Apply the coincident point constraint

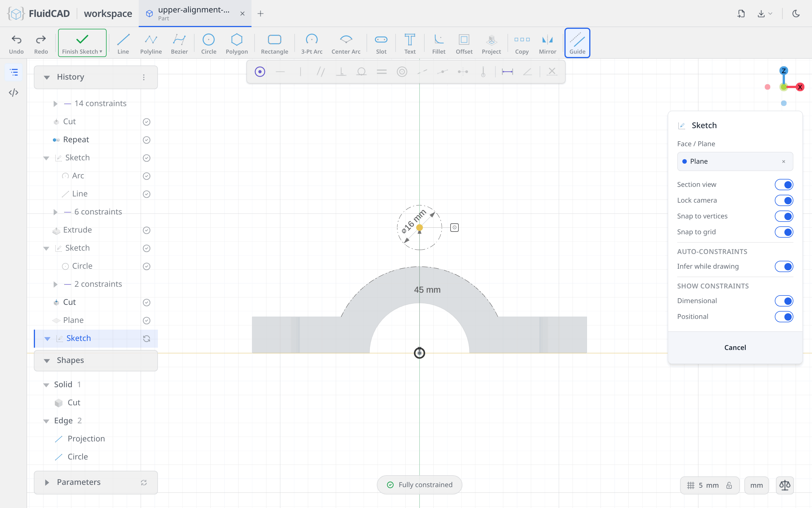click(x=260, y=72)
